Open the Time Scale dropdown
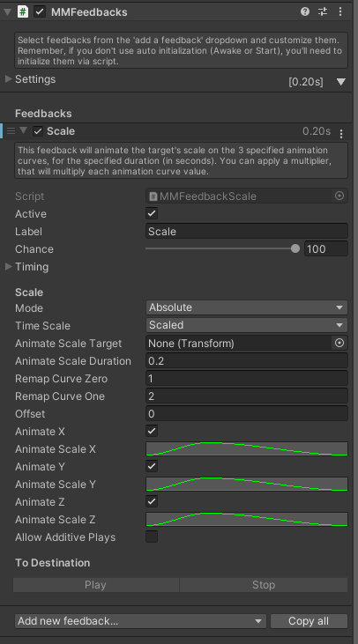358x644 pixels. [x=247, y=325]
